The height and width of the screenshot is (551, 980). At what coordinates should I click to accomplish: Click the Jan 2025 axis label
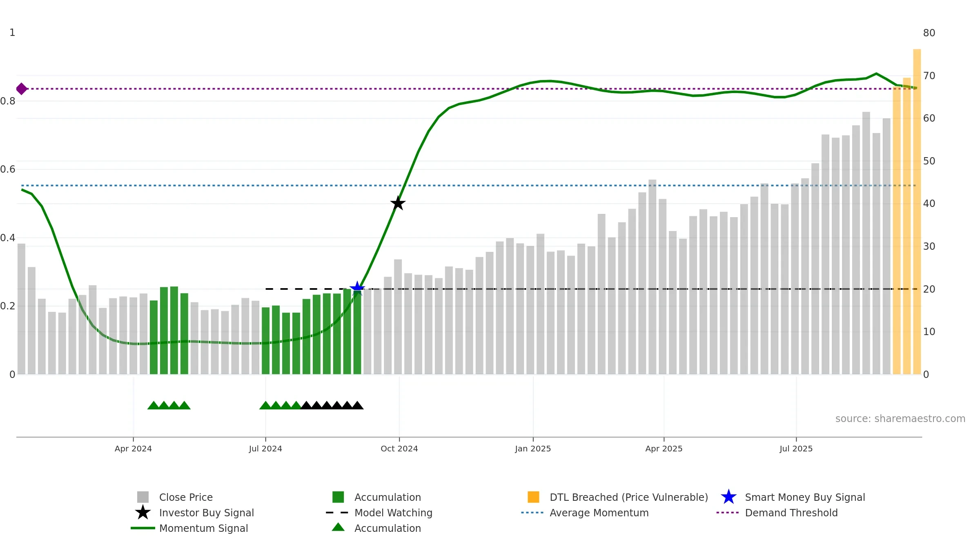coord(533,449)
